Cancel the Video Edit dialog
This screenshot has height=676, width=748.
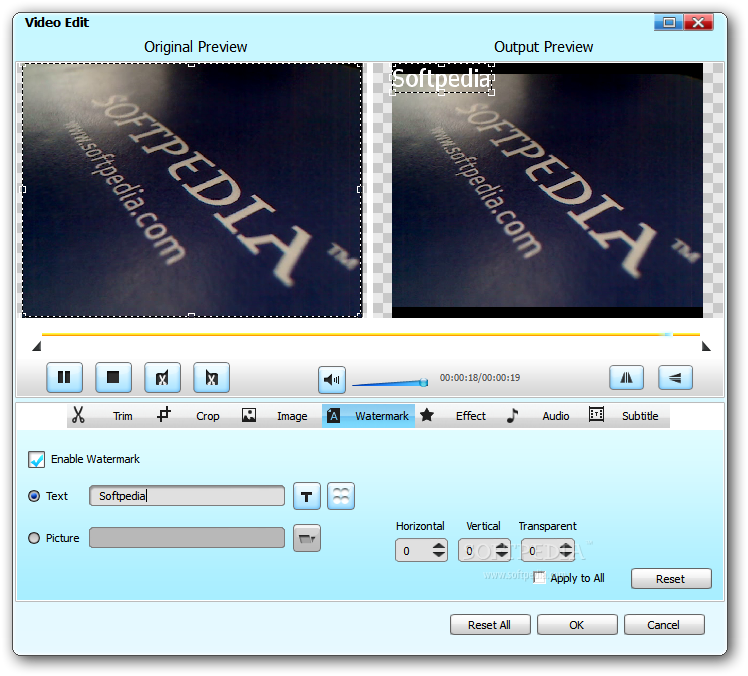click(664, 625)
